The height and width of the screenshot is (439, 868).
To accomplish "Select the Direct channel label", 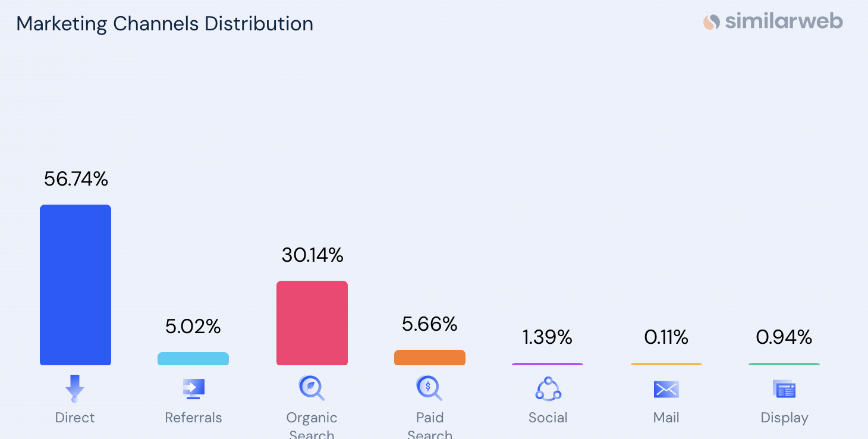I will tap(75, 418).
